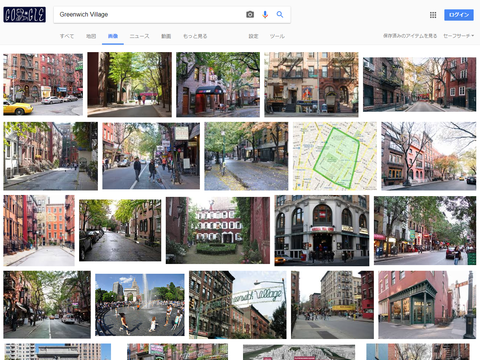View saved items link
Image resolution: width=480 pixels, height=360 pixels.
pyautogui.click(x=410, y=36)
